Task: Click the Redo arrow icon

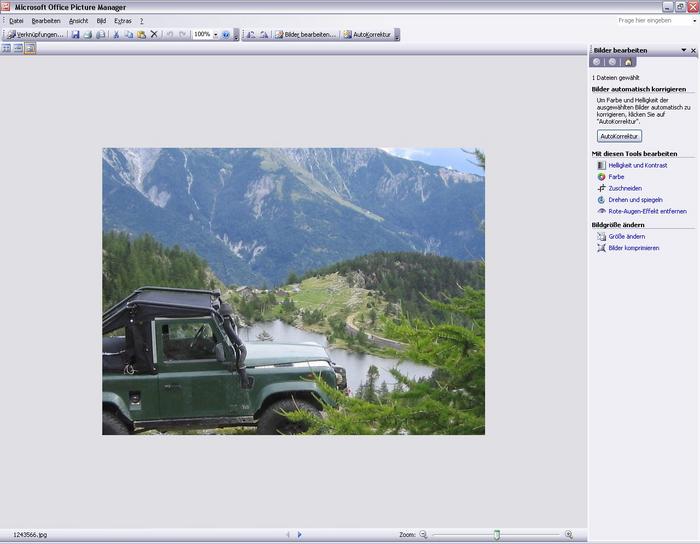Action: click(x=182, y=34)
